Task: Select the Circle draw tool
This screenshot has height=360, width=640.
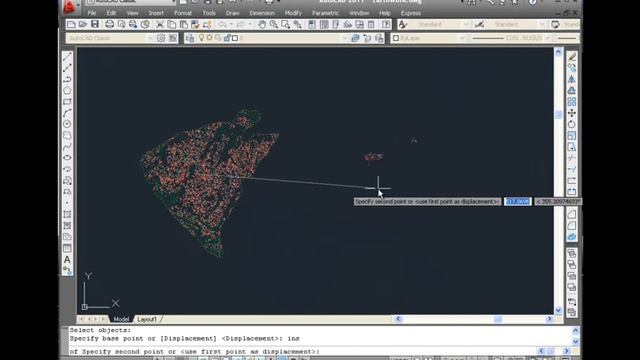Action: pyautogui.click(x=67, y=124)
